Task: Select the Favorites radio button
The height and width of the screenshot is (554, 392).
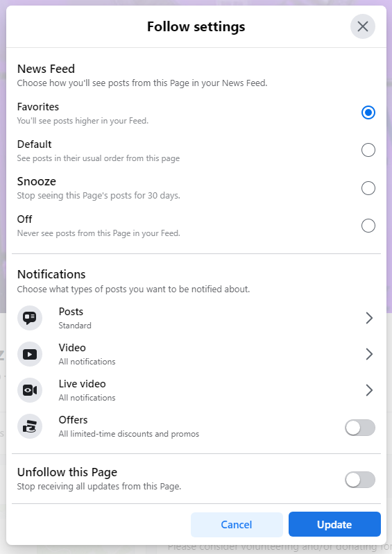Action: [x=368, y=112]
